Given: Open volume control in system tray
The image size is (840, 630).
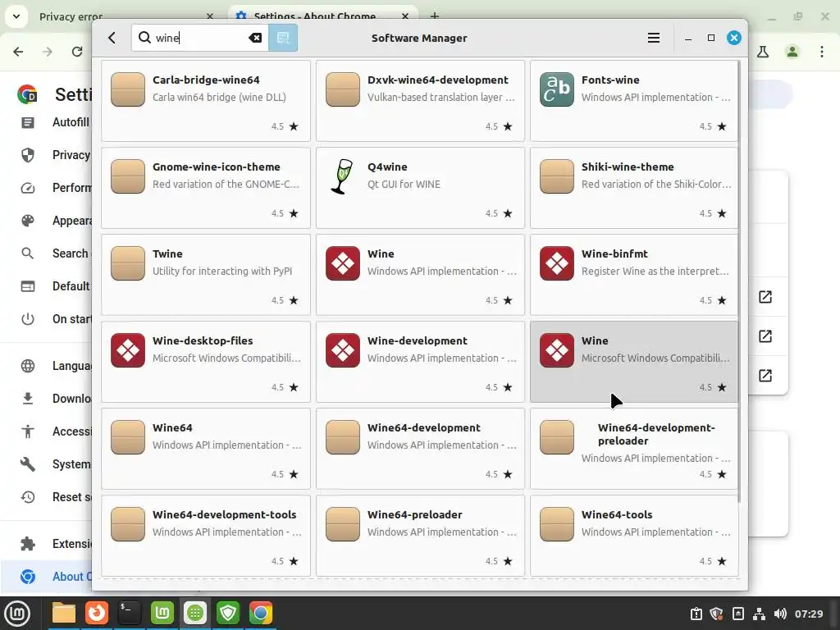Looking at the screenshot, I should (780, 614).
